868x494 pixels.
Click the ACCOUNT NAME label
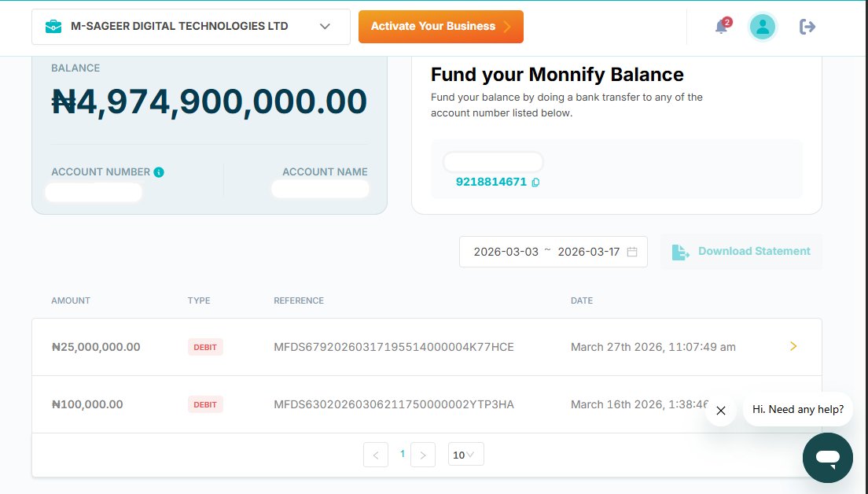tap(325, 172)
